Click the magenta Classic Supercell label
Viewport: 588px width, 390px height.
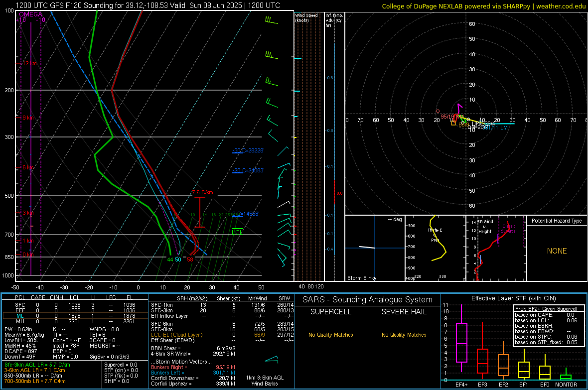pyautogui.click(x=509, y=229)
